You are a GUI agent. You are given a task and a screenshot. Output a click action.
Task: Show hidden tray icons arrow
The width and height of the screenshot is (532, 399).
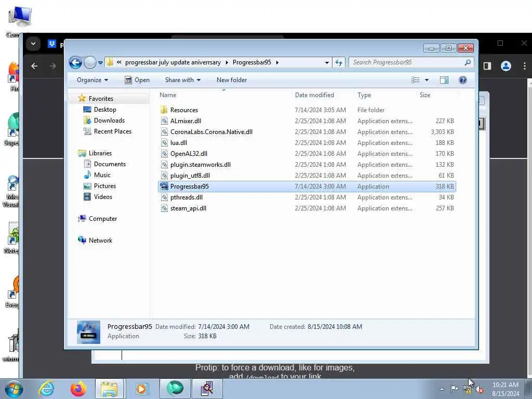[x=442, y=389]
